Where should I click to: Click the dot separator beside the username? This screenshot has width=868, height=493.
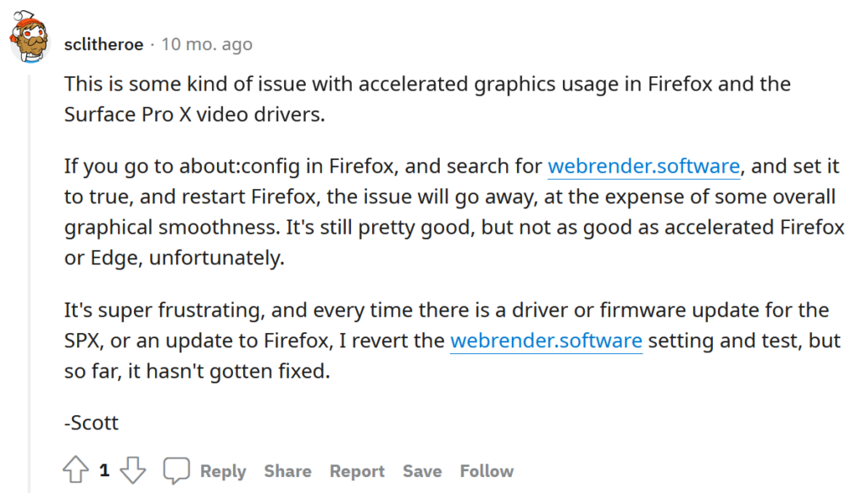153,44
